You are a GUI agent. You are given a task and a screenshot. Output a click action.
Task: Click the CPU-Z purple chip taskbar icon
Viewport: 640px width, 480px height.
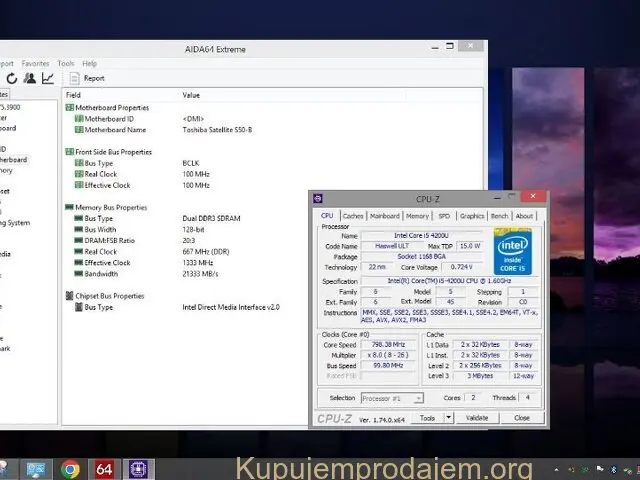(x=137, y=468)
